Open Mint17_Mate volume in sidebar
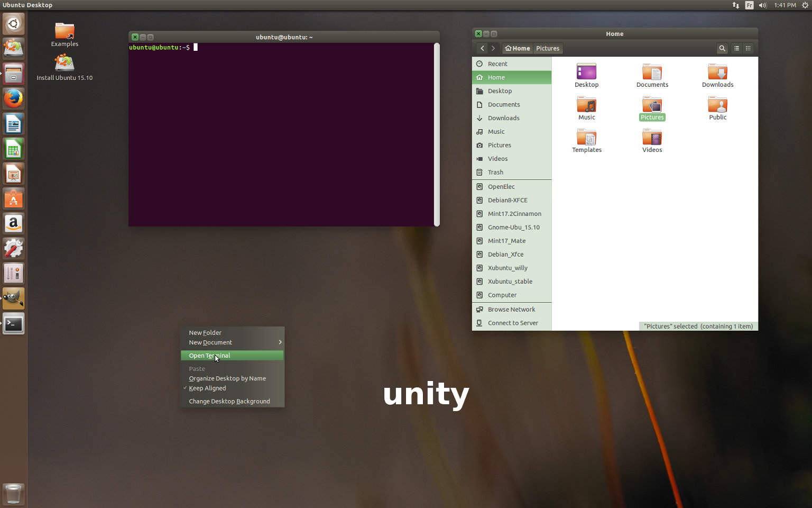Image resolution: width=812 pixels, height=508 pixels. pos(512,241)
